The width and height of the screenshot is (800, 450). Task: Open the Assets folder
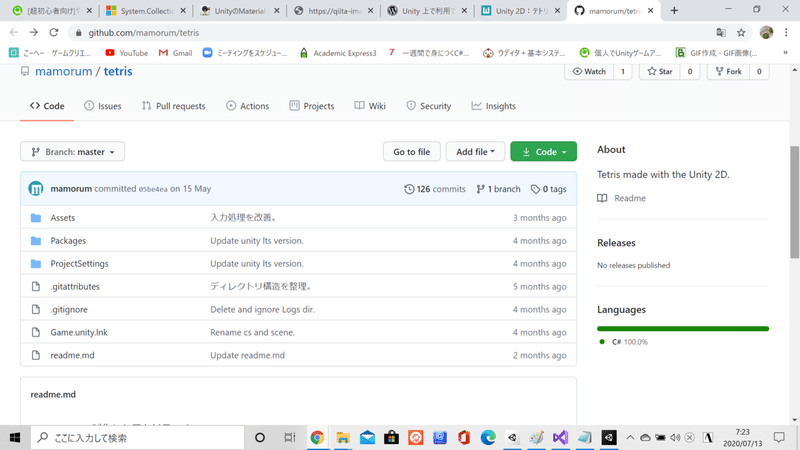click(63, 218)
